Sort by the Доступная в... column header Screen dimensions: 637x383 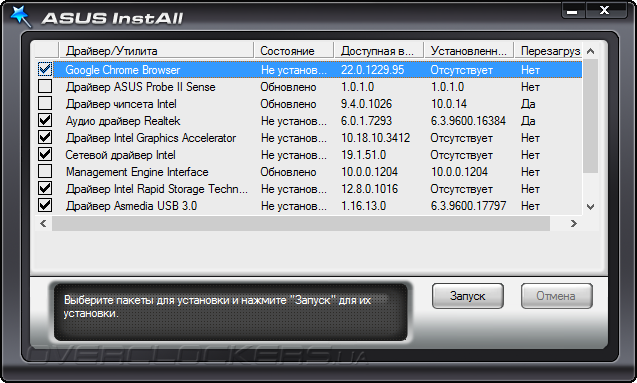point(379,51)
